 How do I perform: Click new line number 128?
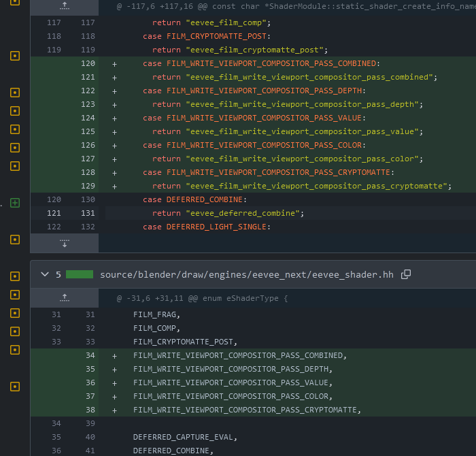point(88,172)
